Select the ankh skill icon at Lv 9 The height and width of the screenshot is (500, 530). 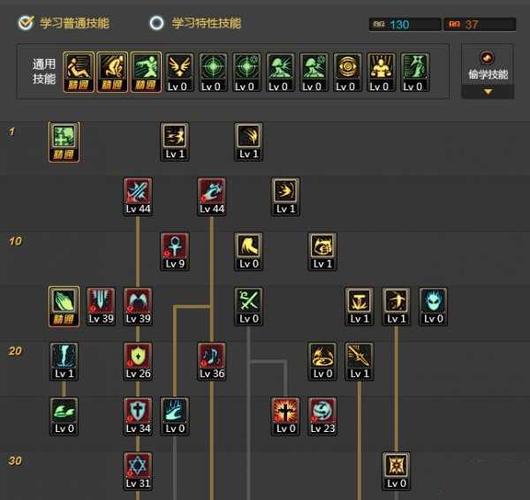[x=175, y=251]
